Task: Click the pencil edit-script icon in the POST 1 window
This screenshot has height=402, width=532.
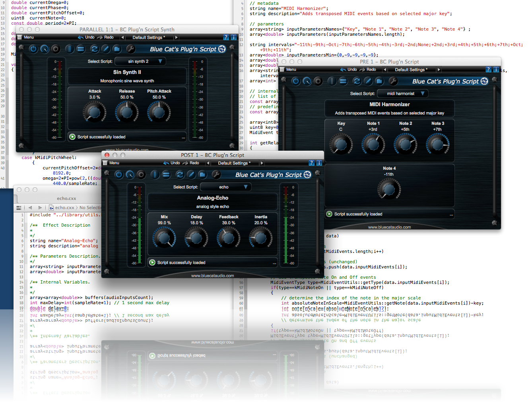Action: 191,175
